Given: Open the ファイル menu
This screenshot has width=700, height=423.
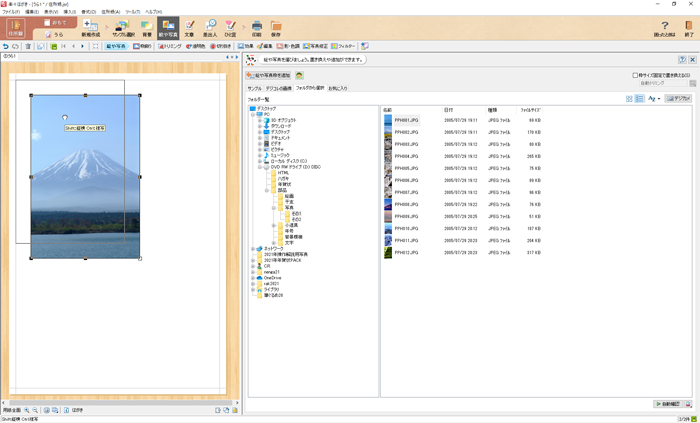Looking at the screenshot, I should pos(10,12).
